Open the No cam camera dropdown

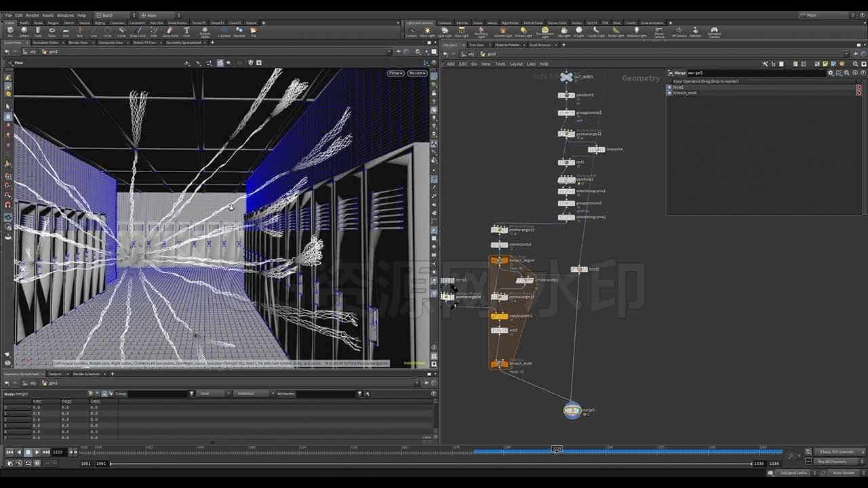click(x=417, y=73)
